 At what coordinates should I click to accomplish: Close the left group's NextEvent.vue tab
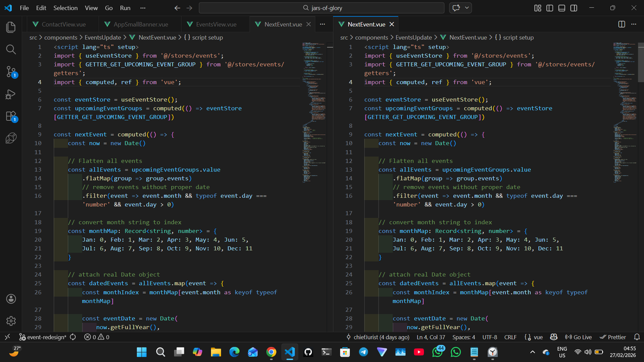[308, 25]
